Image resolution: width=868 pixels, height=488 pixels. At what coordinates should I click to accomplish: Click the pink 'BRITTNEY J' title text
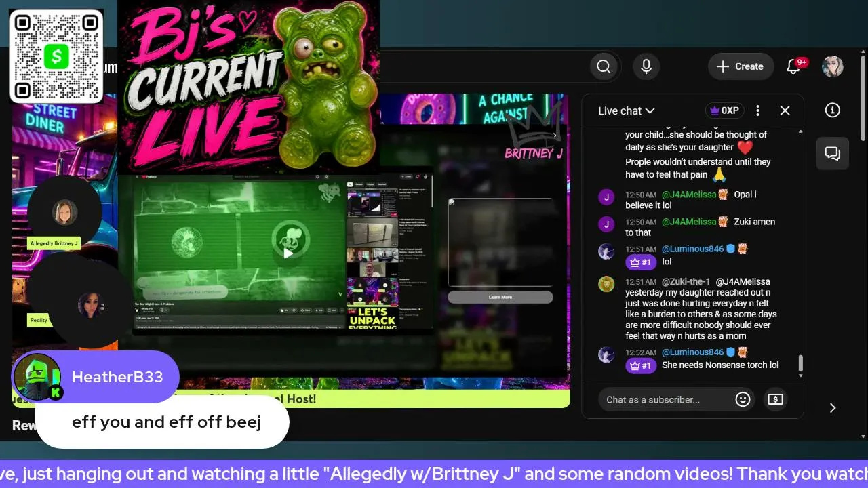click(534, 153)
